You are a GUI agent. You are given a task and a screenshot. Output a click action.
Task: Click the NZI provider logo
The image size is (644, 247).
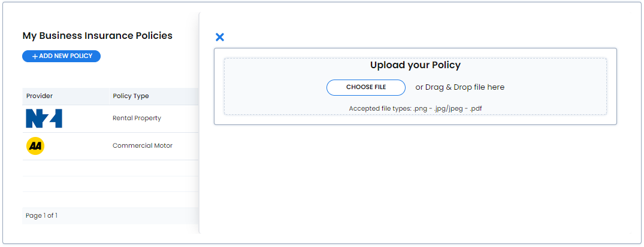[x=44, y=118]
